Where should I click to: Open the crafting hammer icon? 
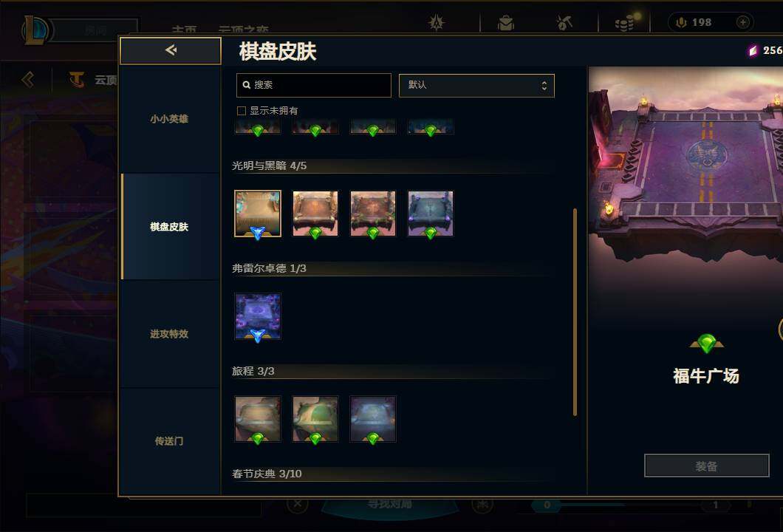[564, 22]
